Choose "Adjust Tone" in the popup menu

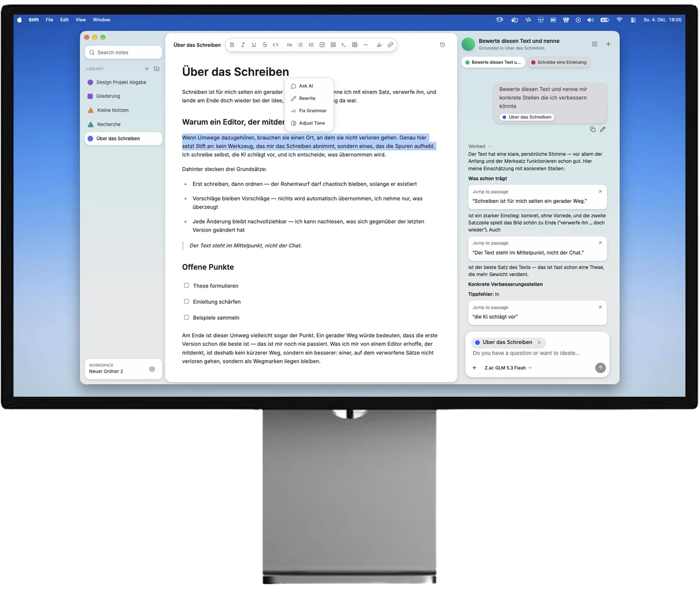point(309,123)
